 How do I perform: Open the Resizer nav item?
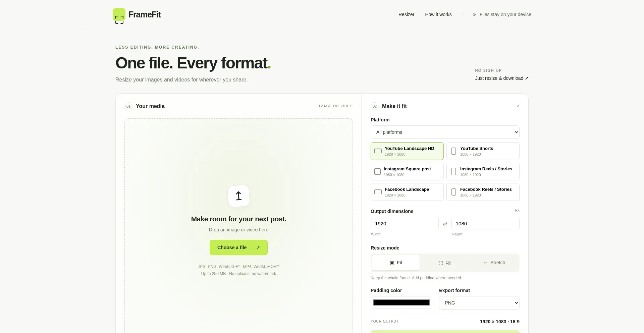pos(406,14)
